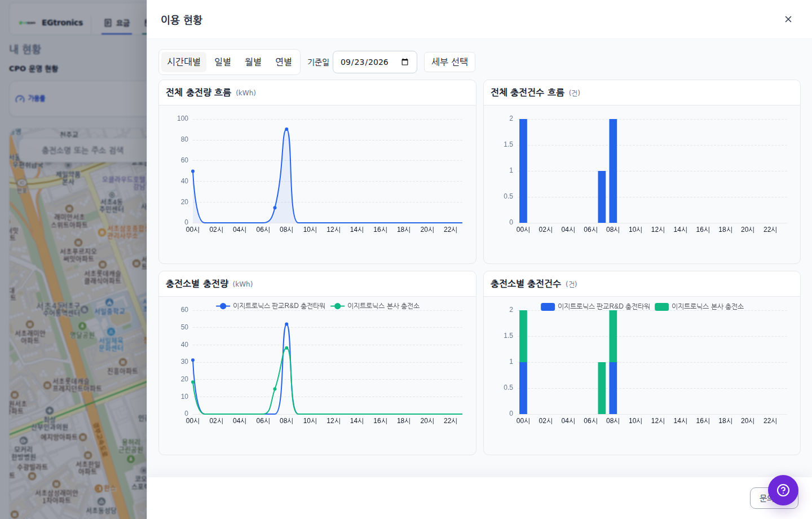Click the 기준일 label
Screen dimensions: 812x519
tap(318, 62)
